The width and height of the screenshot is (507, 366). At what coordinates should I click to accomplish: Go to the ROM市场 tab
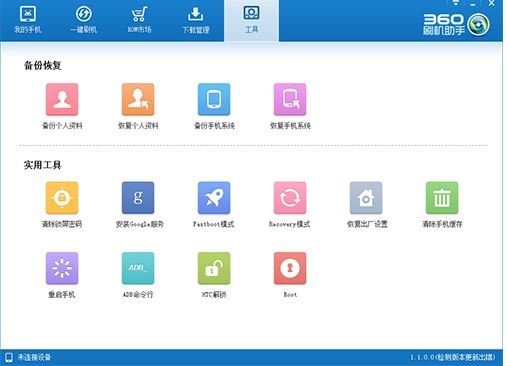139,20
